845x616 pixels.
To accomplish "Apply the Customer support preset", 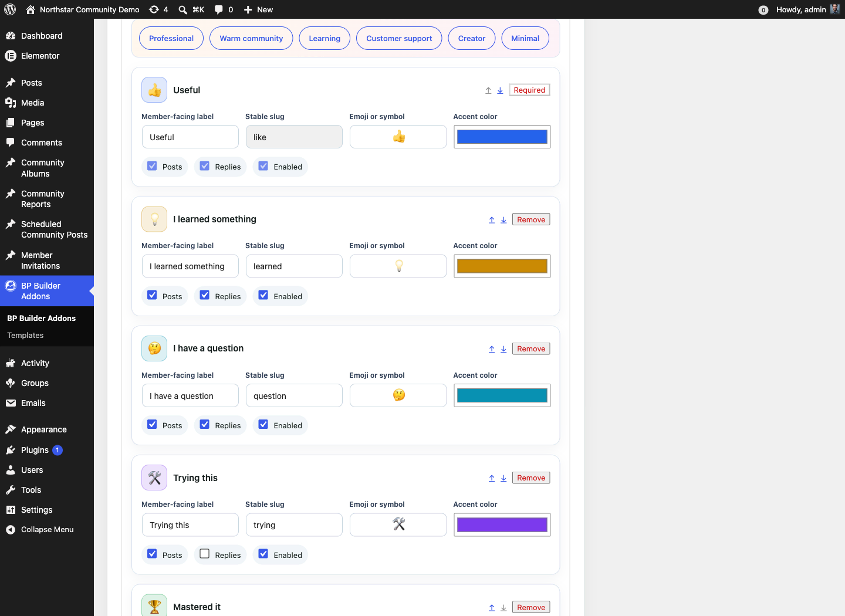I will pyautogui.click(x=399, y=38).
